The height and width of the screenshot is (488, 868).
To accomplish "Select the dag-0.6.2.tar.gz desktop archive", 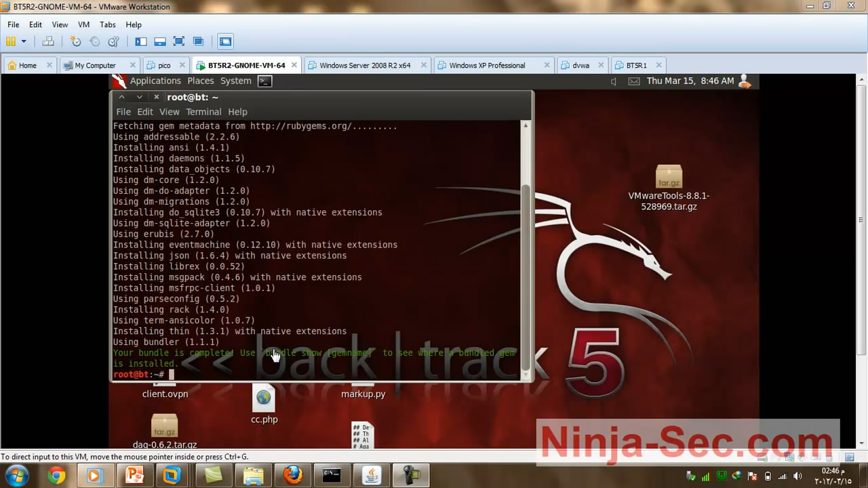I will pos(165,431).
